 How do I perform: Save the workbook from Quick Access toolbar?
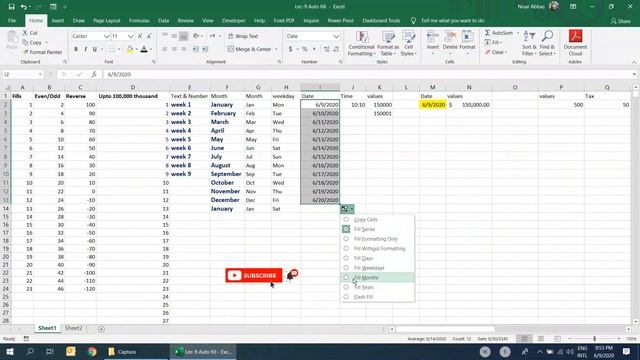tap(11, 7)
